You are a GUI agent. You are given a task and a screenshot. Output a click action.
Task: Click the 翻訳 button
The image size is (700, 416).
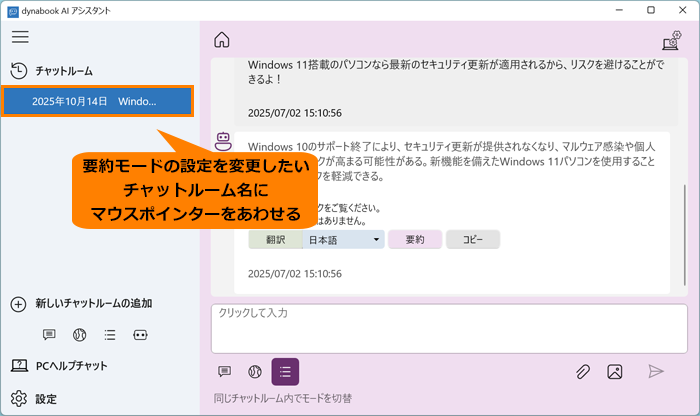(275, 240)
